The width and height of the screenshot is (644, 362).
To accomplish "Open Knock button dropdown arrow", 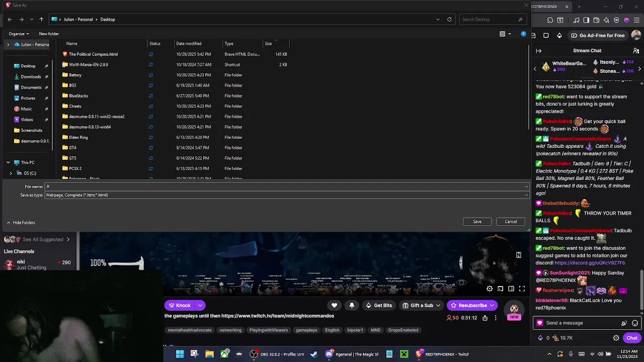I will (x=200, y=305).
